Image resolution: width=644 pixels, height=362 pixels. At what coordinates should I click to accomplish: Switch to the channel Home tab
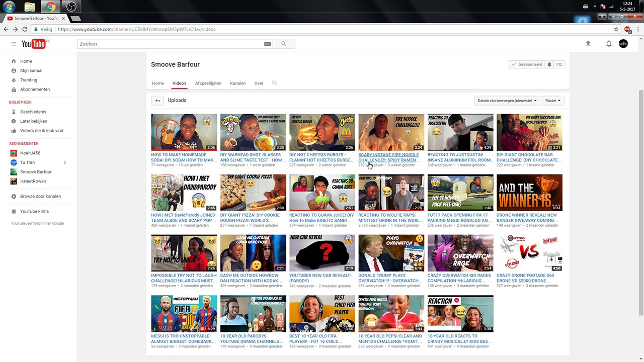click(x=158, y=83)
